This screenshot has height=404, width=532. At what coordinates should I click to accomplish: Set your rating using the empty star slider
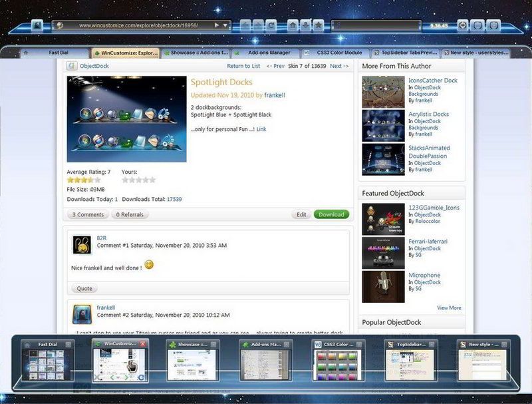click(140, 179)
